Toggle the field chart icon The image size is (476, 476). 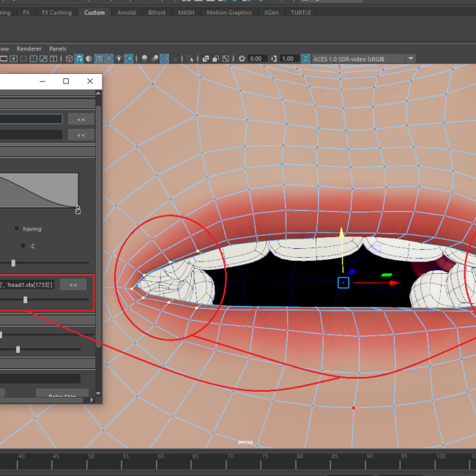click(x=34, y=59)
